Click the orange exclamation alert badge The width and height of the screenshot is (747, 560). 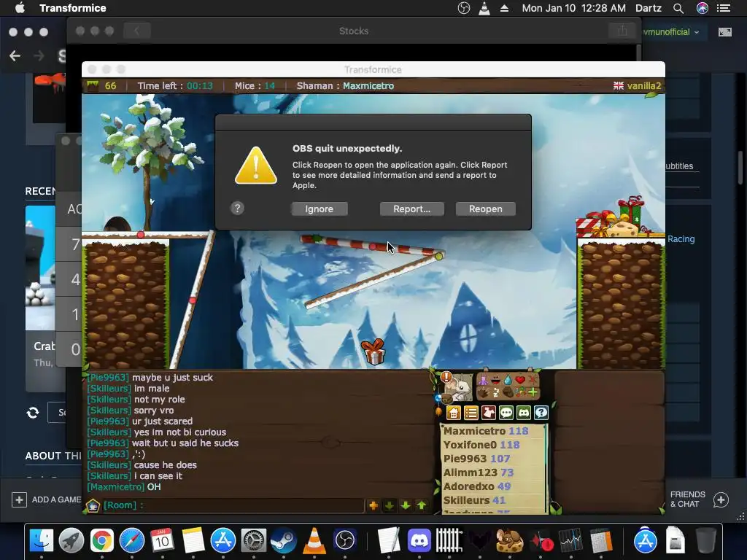coord(446,377)
